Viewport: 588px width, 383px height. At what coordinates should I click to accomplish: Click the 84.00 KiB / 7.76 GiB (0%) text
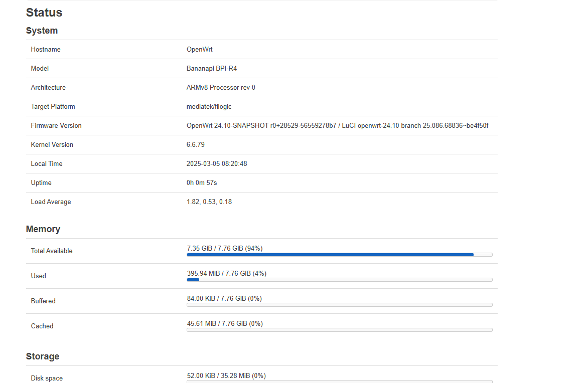click(x=224, y=299)
